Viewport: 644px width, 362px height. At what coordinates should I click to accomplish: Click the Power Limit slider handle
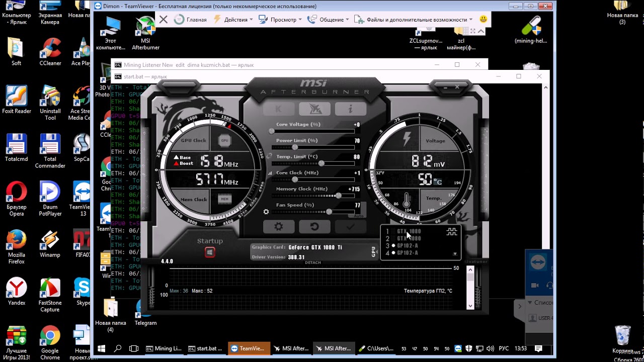click(295, 147)
